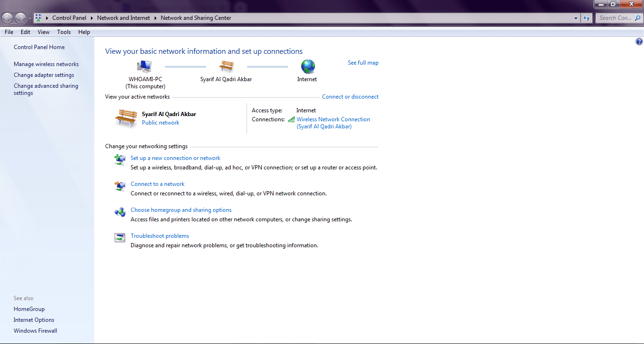Go to Control Panel Home

[39, 47]
